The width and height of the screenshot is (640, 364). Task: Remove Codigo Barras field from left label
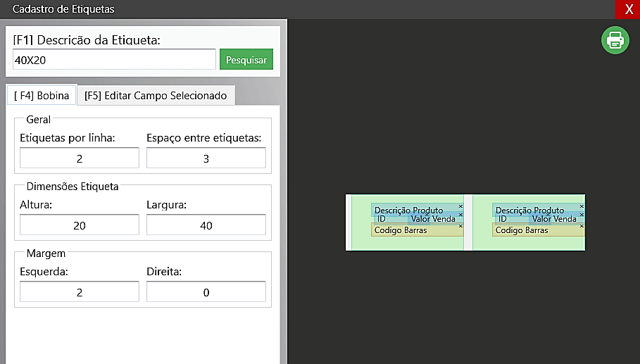click(x=460, y=226)
